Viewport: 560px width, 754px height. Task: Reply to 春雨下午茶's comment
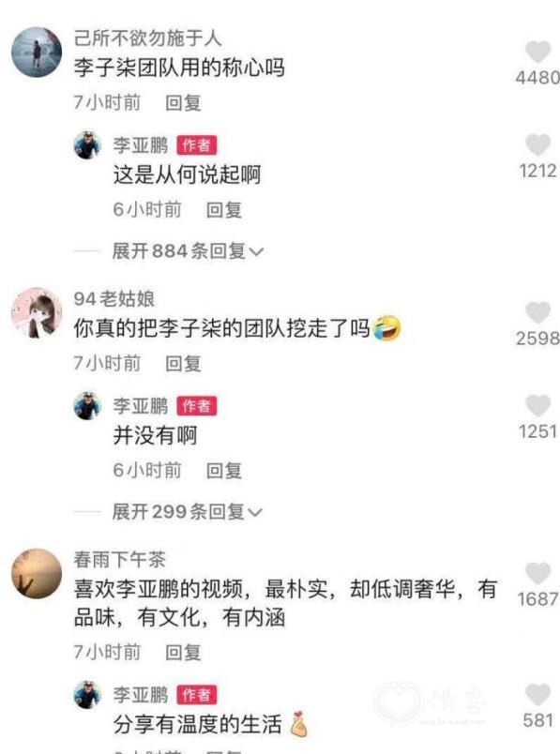[x=183, y=652]
